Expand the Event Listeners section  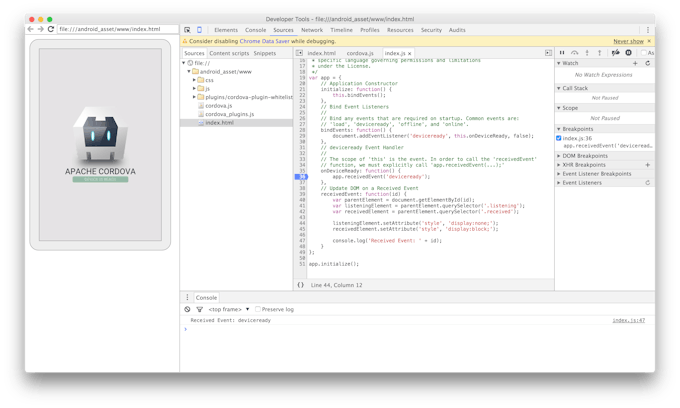point(559,183)
